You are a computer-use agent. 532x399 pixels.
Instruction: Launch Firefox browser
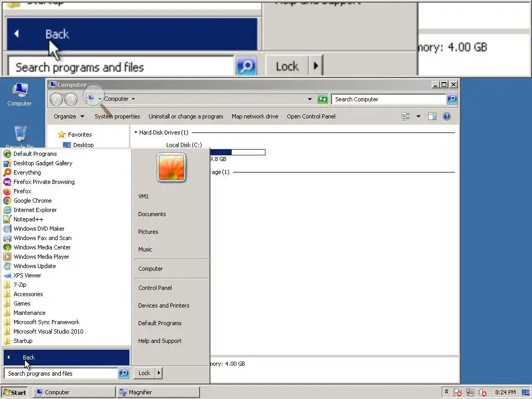tap(66, 191)
